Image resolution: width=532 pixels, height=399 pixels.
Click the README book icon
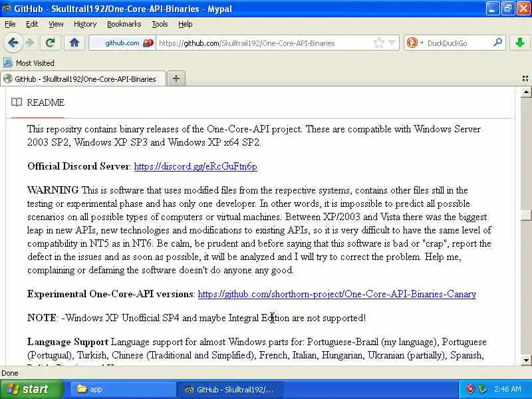pyautogui.click(x=17, y=102)
